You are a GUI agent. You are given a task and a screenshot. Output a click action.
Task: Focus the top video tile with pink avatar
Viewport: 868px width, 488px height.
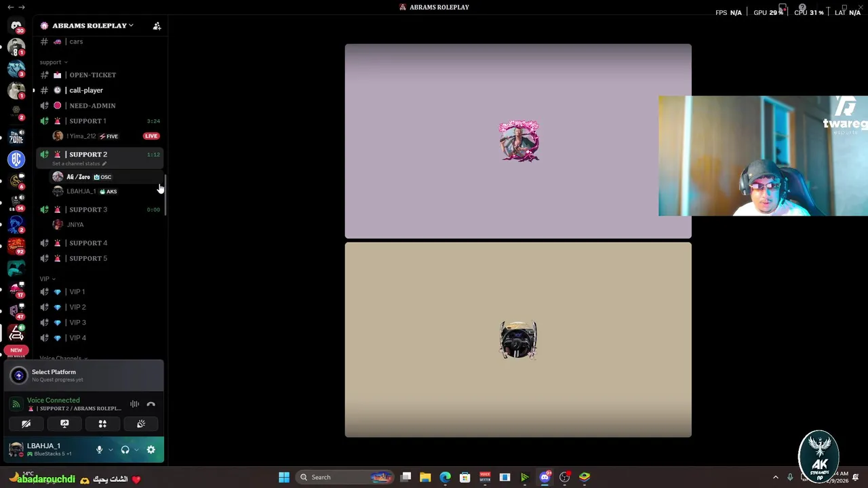[518, 142]
